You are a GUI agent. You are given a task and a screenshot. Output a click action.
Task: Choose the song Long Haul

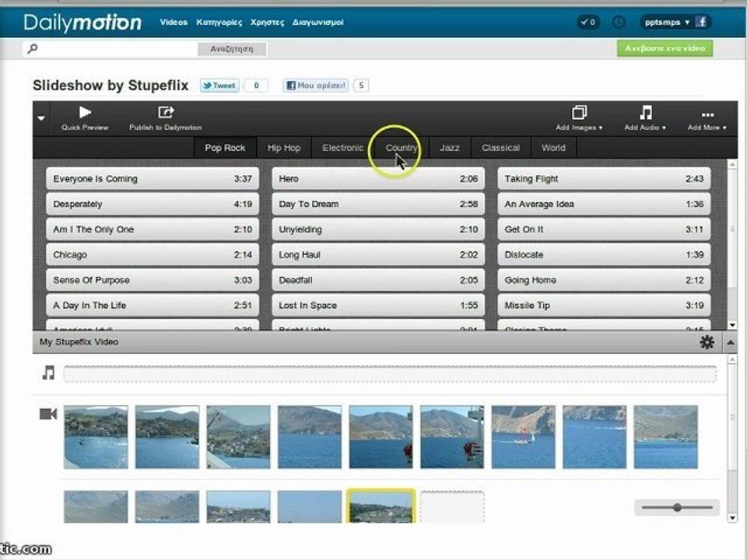click(378, 255)
